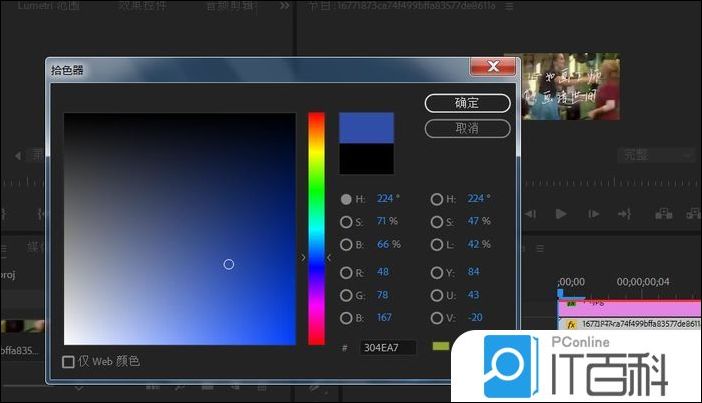Select the HSB S radio button at 71%
Image resolution: width=702 pixels, height=403 pixels.
point(346,222)
